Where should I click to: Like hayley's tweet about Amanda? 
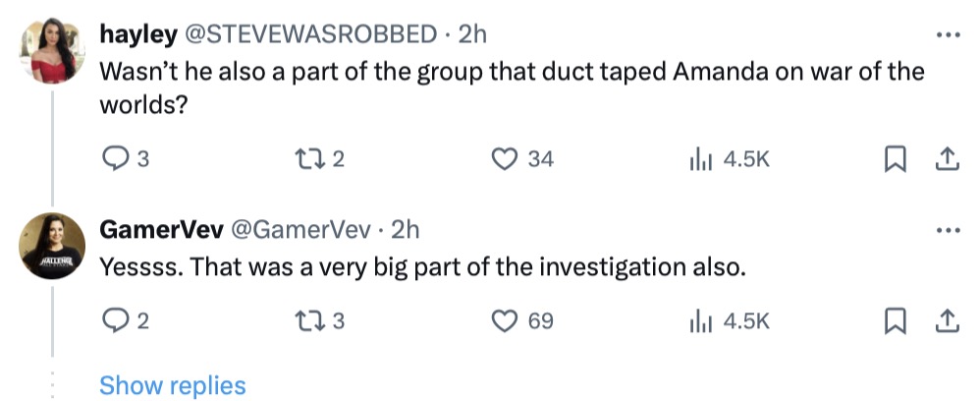coord(505,158)
